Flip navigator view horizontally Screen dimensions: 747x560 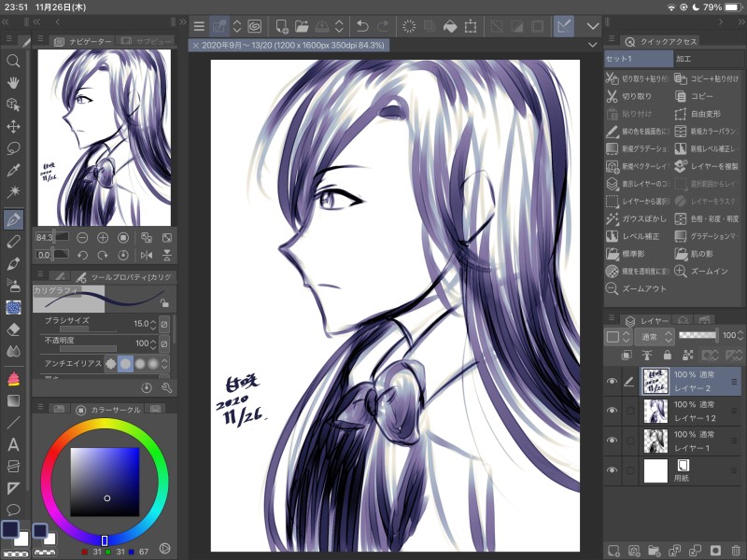click(x=147, y=255)
